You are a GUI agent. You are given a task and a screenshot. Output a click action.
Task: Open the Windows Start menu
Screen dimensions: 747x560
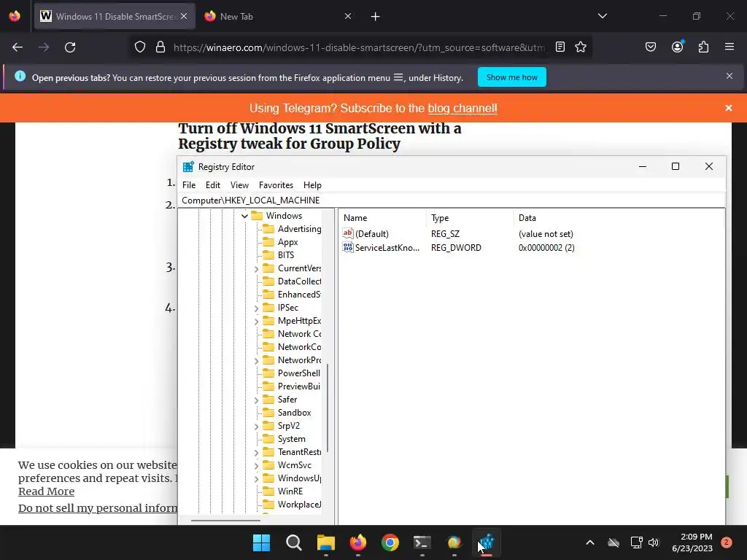[x=262, y=542]
